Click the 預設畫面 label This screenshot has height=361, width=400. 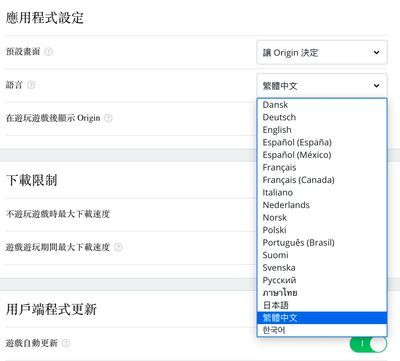[23, 52]
